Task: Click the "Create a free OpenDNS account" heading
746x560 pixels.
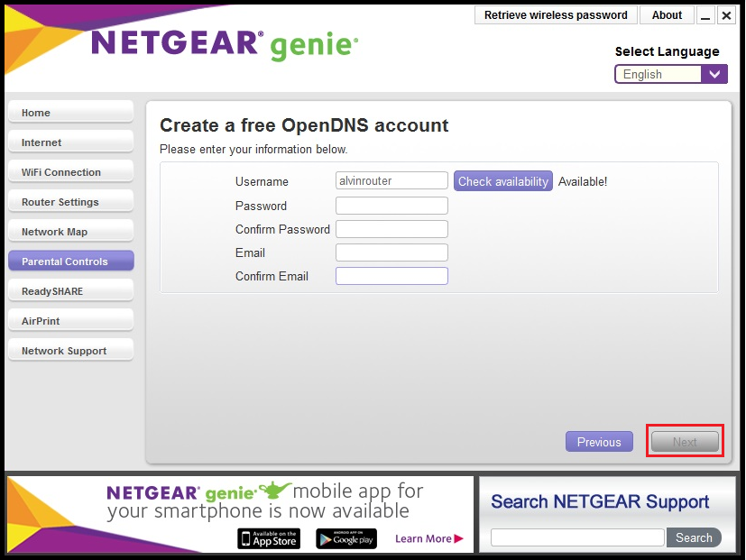Action: coord(304,125)
